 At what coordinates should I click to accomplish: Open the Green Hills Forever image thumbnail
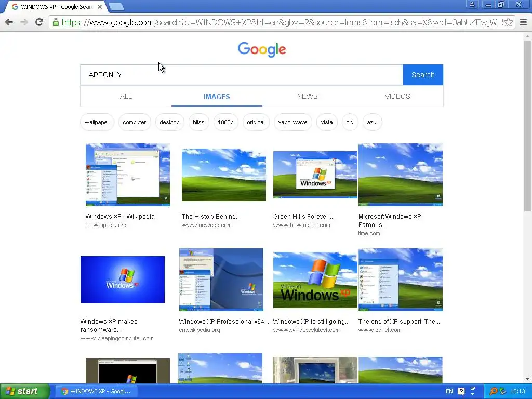pos(315,175)
